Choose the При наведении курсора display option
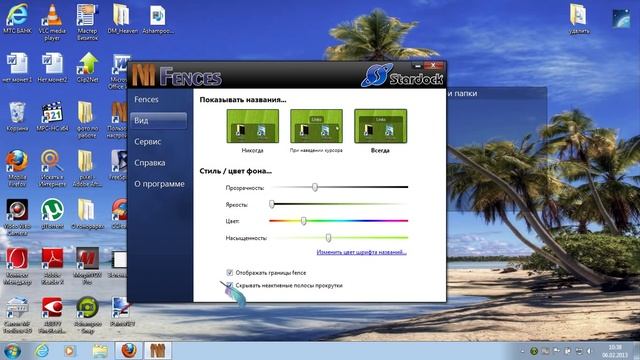Screen dimensions: 640x360 pos(316,126)
